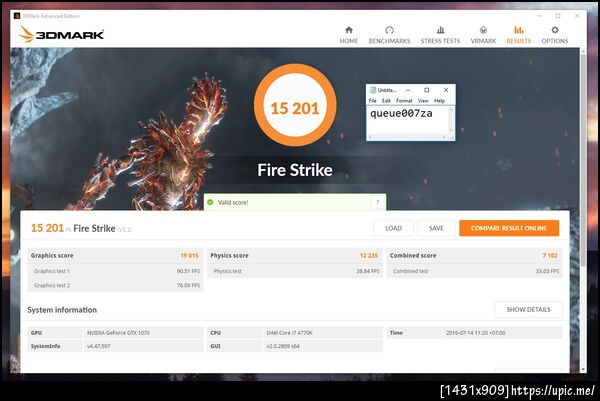Open the Edit menu in Notepad
The width and height of the screenshot is (600, 401).
point(386,101)
